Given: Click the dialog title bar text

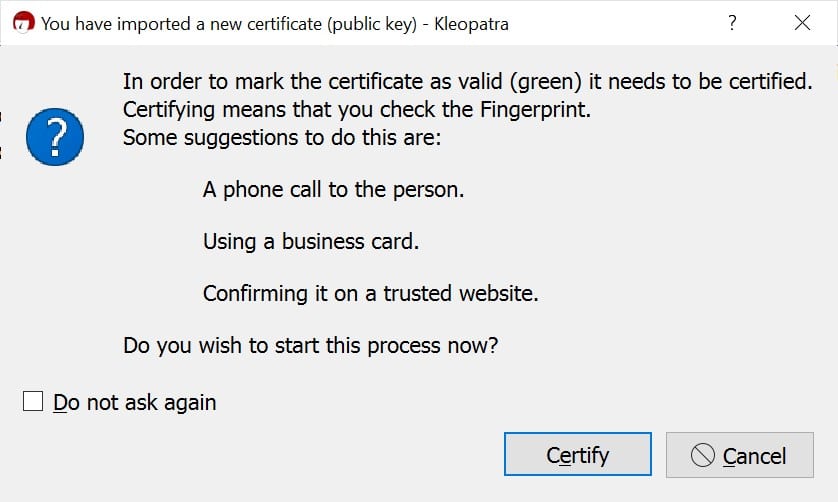Looking at the screenshot, I should (x=275, y=24).
